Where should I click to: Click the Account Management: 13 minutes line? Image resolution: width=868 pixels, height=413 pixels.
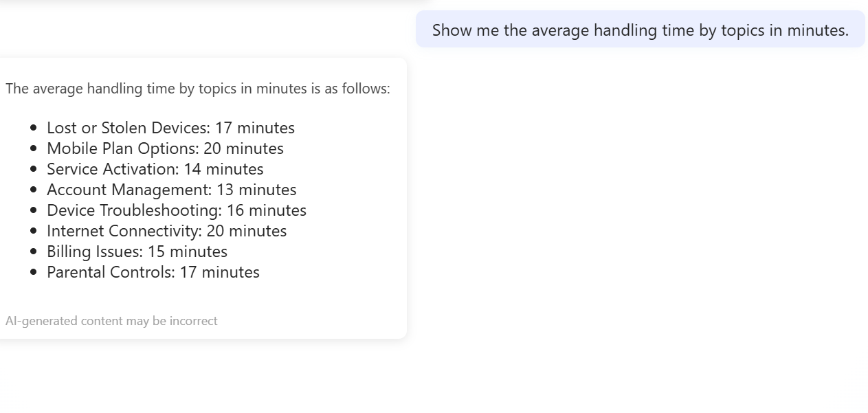(x=171, y=190)
